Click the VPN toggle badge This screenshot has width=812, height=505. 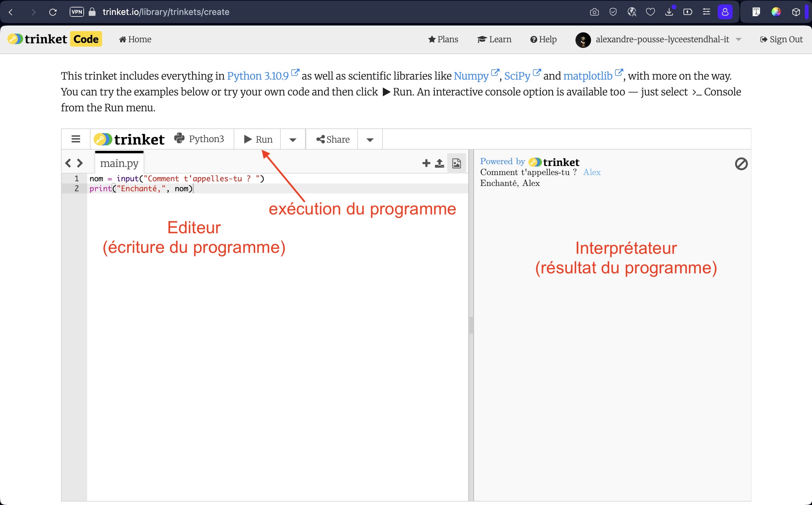tap(77, 12)
